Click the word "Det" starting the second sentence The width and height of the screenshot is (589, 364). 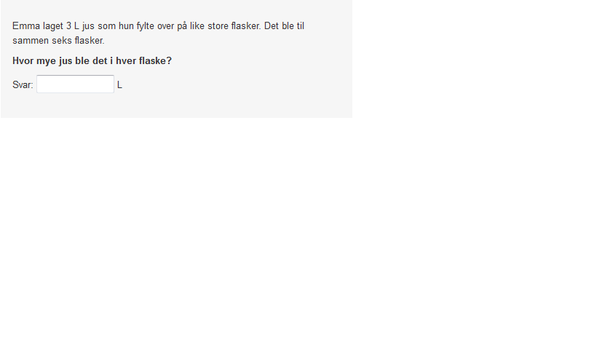272,26
